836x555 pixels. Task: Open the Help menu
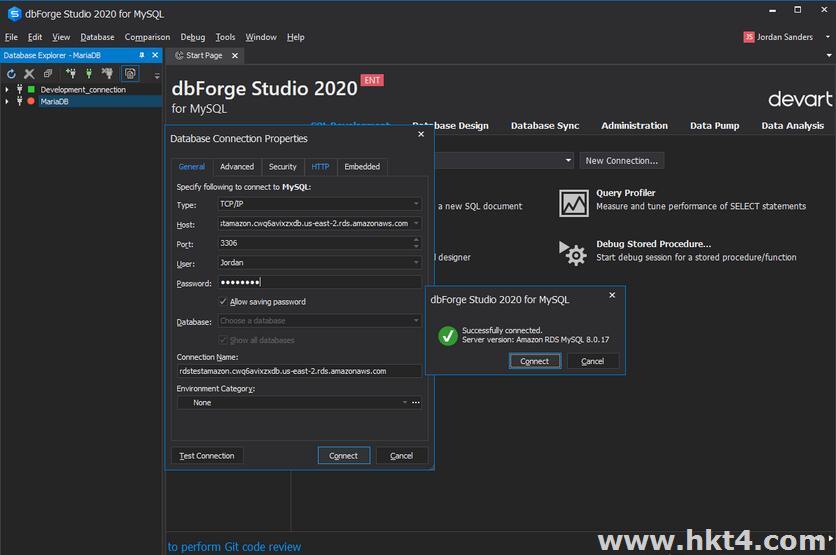(x=295, y=37)
